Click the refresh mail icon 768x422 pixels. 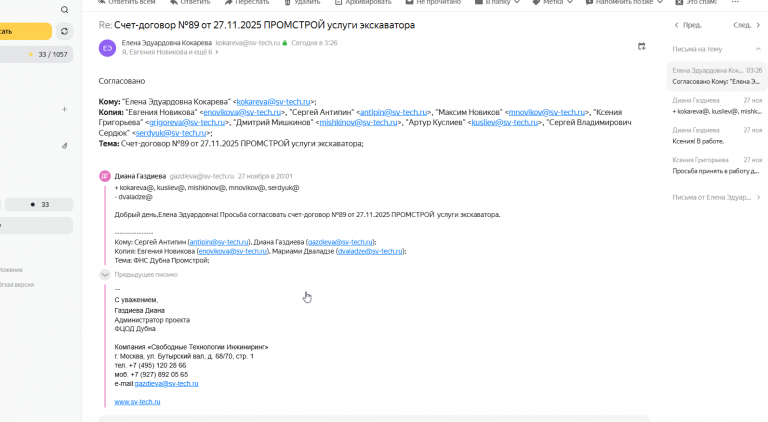point(64,31)
